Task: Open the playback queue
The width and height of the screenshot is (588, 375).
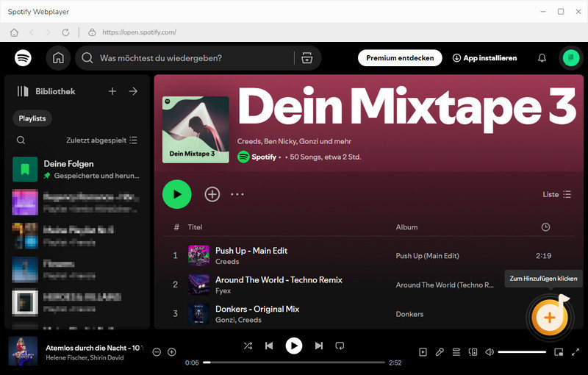Action: [x=456, y=351]
